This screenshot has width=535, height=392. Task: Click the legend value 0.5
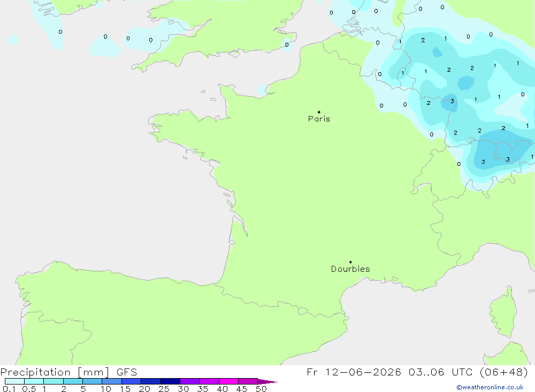29,389
